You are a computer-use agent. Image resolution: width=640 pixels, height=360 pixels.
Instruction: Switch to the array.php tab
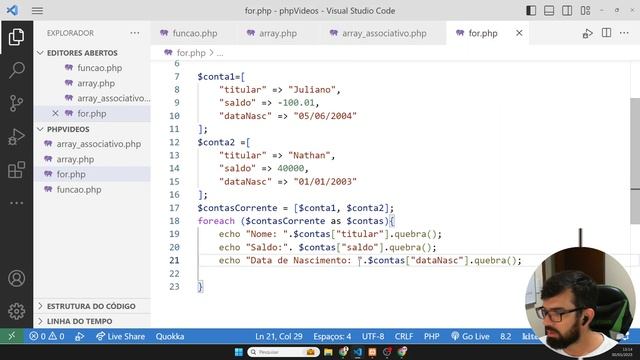[272, 33]
